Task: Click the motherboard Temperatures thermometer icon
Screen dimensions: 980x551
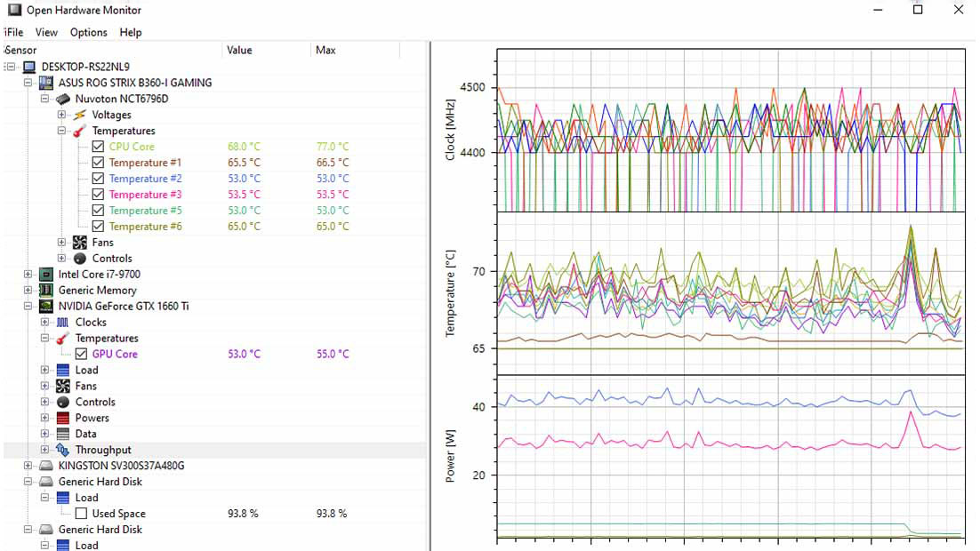Action: pyautogui.click(x=80, y=131)
